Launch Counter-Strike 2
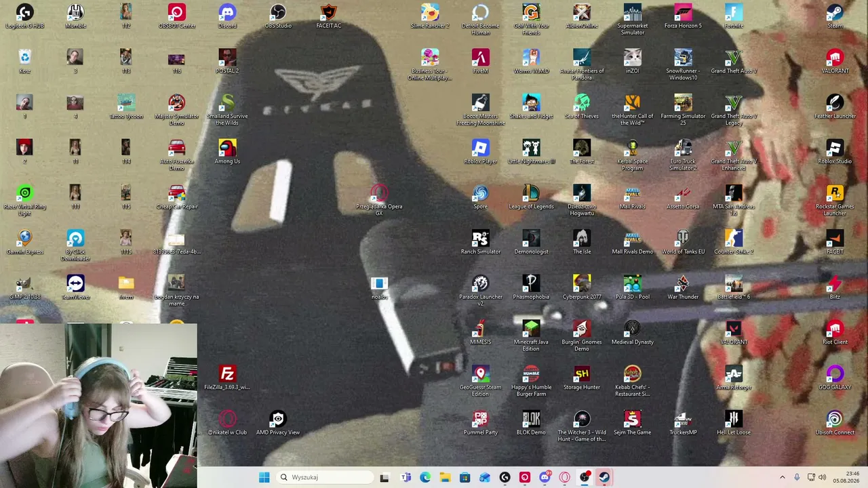Screen dimensions: 868x488 pyautogui.click(x=734, y=243)
